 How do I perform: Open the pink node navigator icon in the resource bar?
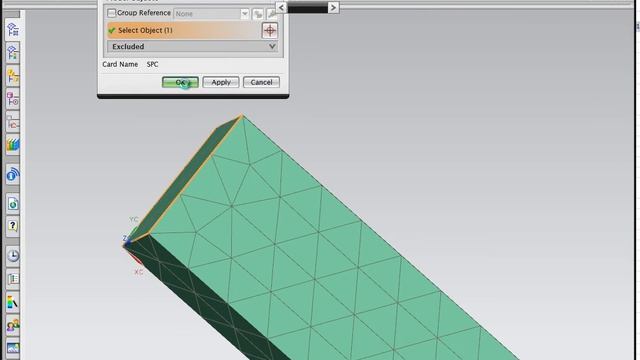click(13, 99)
